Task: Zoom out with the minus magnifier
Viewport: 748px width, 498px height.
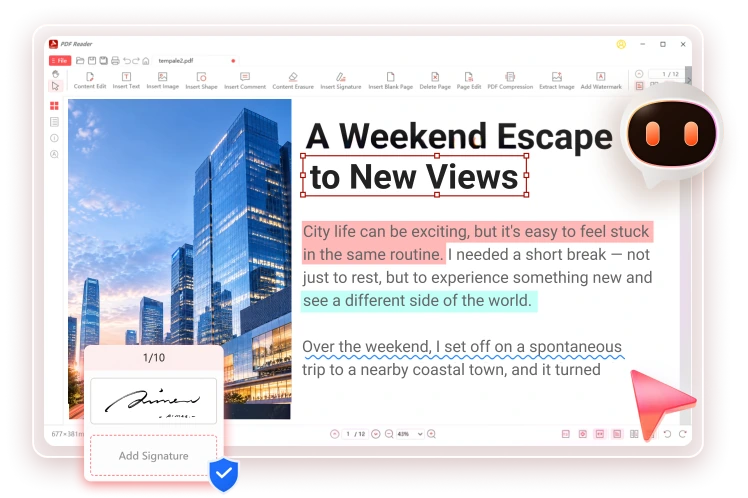Action: pos(389,434)
